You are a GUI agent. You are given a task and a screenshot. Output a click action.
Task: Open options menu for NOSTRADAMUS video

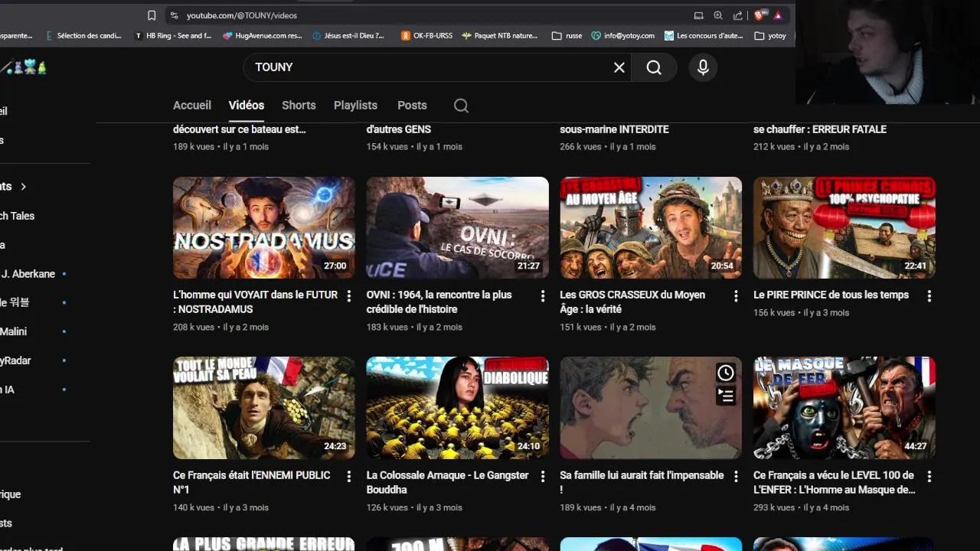click(349, 295)
